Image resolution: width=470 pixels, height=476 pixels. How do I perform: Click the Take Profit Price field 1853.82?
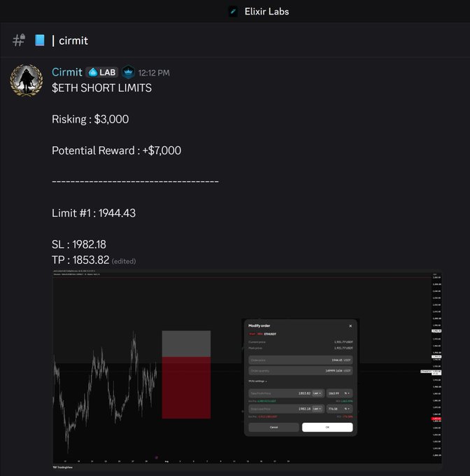point(287,393)
